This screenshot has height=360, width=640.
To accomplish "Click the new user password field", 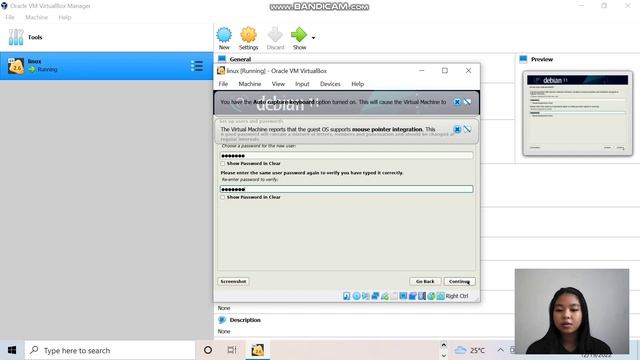I will click(347, 156).
